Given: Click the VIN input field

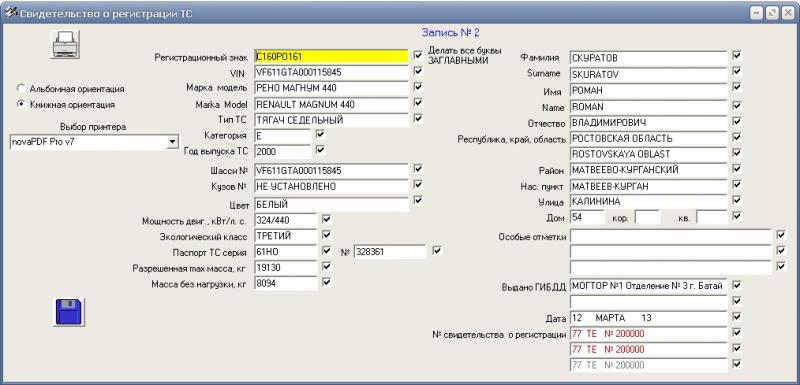Looking at the screenshot, I should 332,72.
